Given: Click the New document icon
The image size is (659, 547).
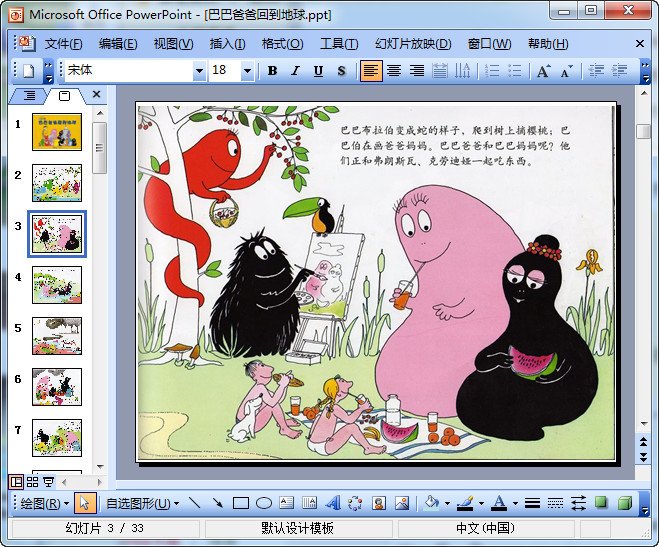Looking at the screenshot, I should click(x=29, y=71).
